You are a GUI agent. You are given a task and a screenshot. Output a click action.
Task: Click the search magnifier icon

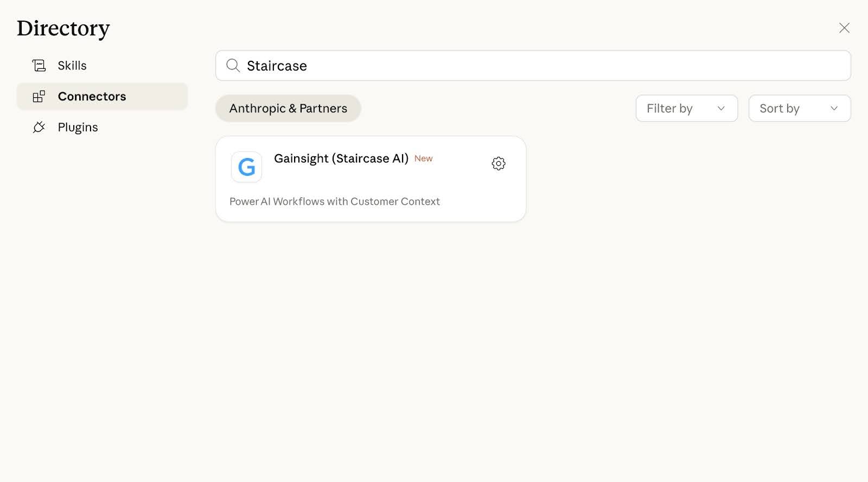tap(233, 66)
